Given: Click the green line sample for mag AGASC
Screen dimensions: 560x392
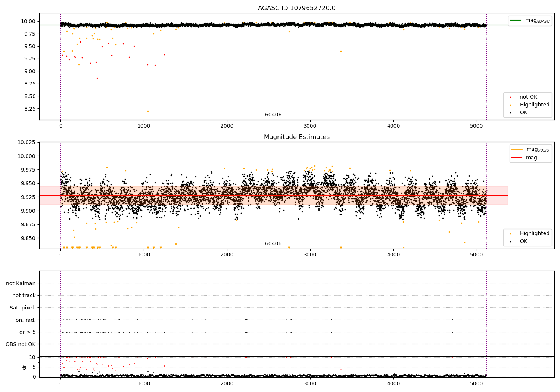Looking at the screenshot, I should tap(516, 21).
